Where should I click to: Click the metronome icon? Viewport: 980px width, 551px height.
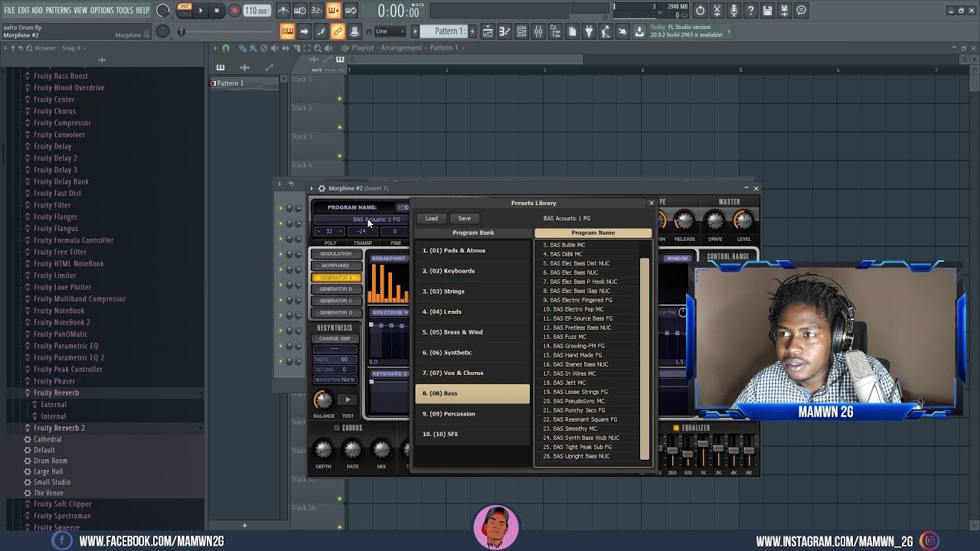tap(283, 11)
